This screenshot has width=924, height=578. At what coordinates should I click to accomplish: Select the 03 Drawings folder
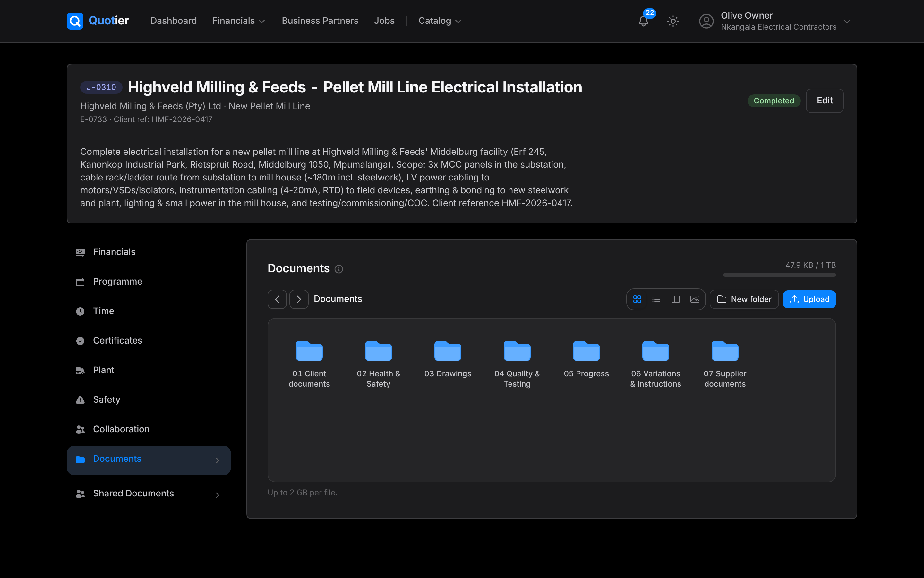point(448,359)
